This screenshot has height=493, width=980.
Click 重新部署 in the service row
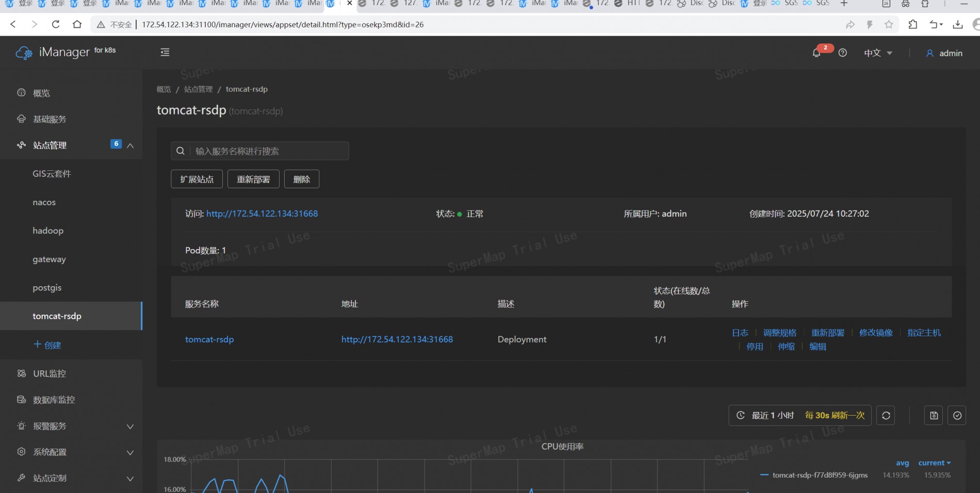click(828, 333)
